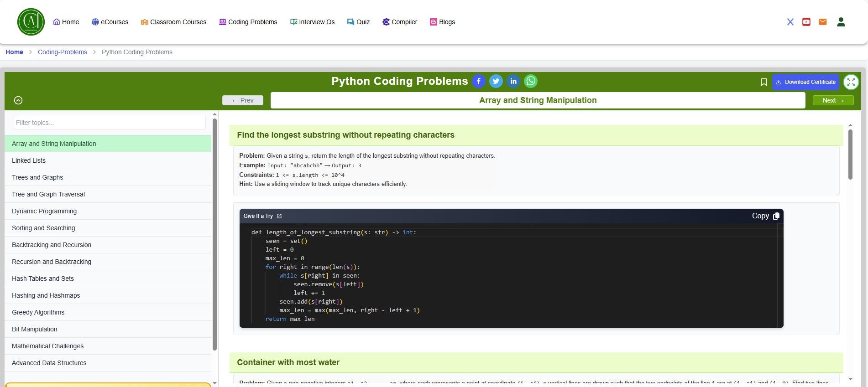The width and height of the screenshot is (868, 387).
Task: Select Sorting and Searching topic
Action: point(108,228)
